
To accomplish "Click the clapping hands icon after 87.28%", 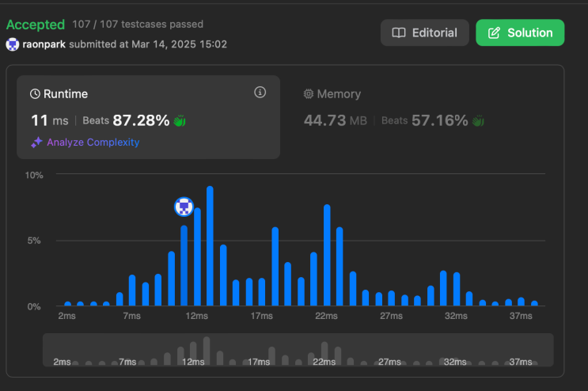I will click(x=180, y=121).
